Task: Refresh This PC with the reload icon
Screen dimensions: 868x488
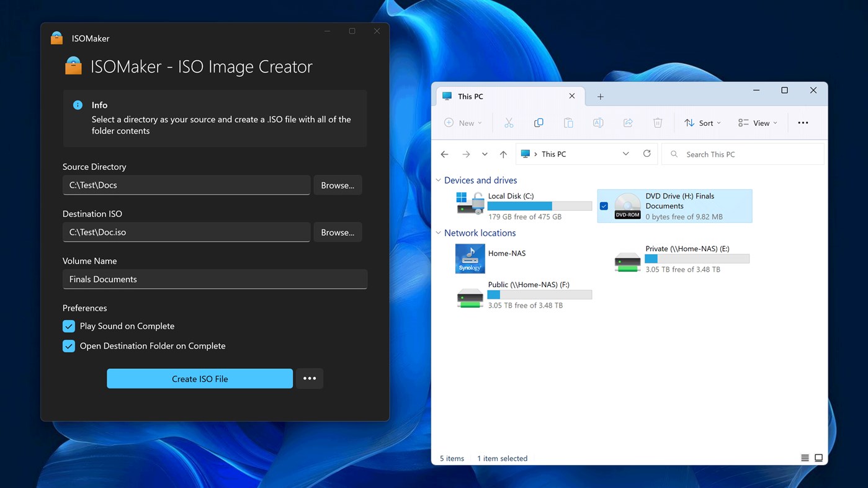Action: click(647, 154)
